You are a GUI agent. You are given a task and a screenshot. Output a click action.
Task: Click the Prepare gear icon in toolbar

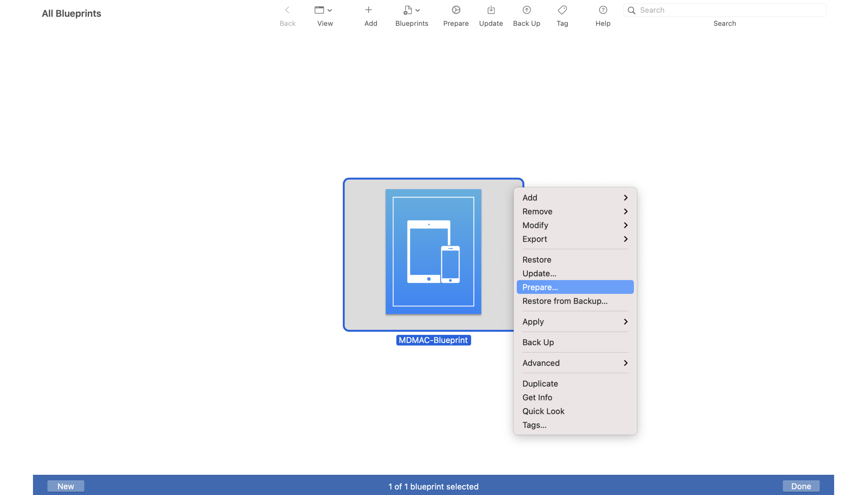[x=455, y=10]
